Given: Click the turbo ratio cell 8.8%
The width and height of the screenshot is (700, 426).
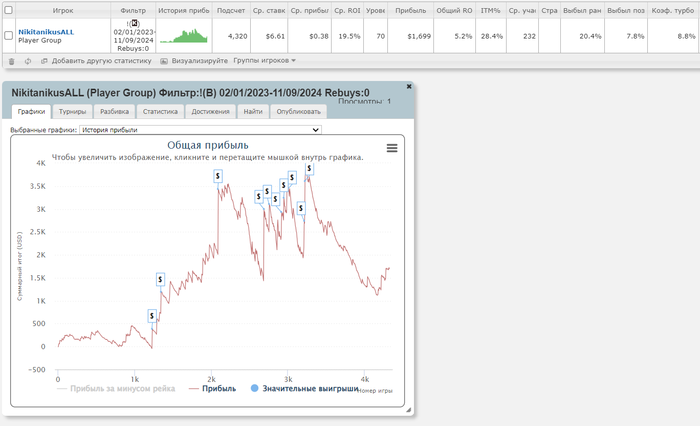Looking at the screenshot, I should tap(673, 36).
